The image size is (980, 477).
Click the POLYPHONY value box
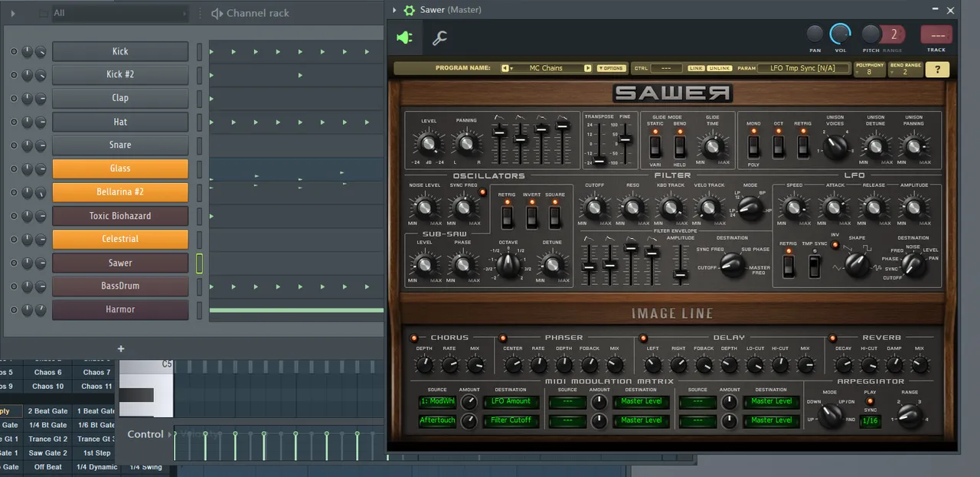[870, 69]
